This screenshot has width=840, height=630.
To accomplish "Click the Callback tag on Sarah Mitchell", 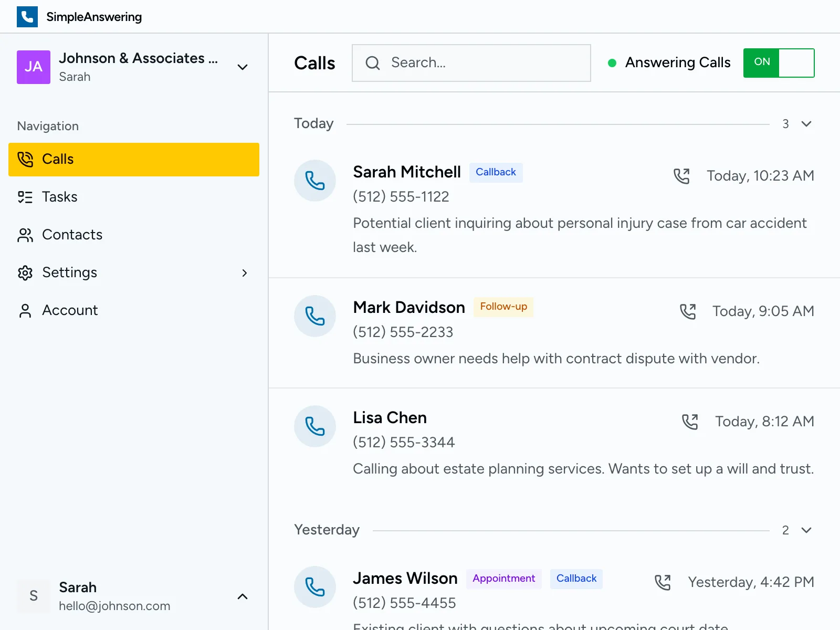I will click(x=496, y=172).
